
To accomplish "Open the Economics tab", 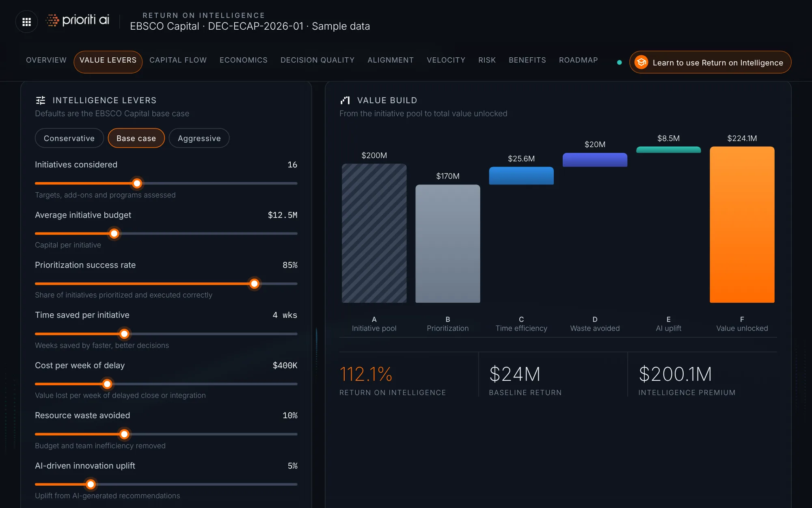I will (x=244, y=60).
